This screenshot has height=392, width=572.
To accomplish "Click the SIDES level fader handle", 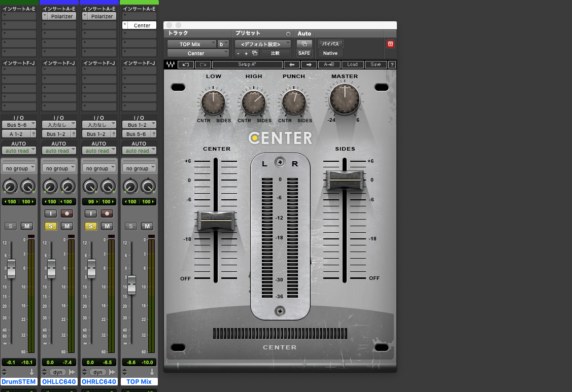I will point(344,180).
